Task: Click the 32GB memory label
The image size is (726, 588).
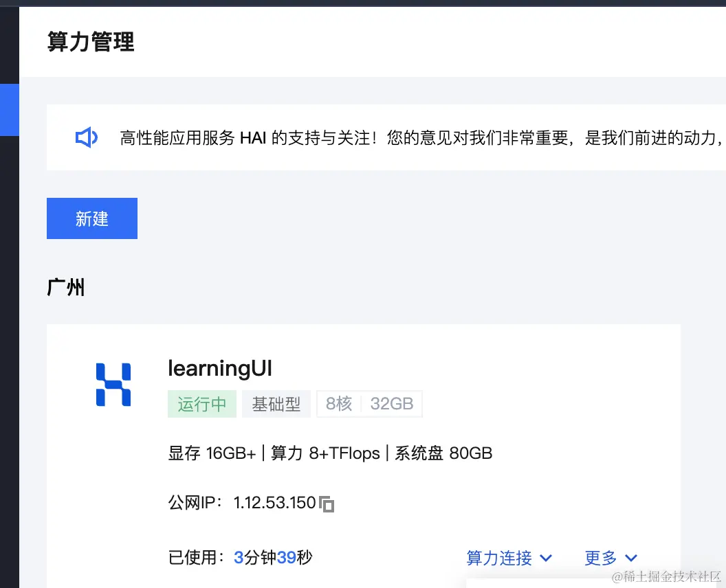Action: [x=392, y=404]
